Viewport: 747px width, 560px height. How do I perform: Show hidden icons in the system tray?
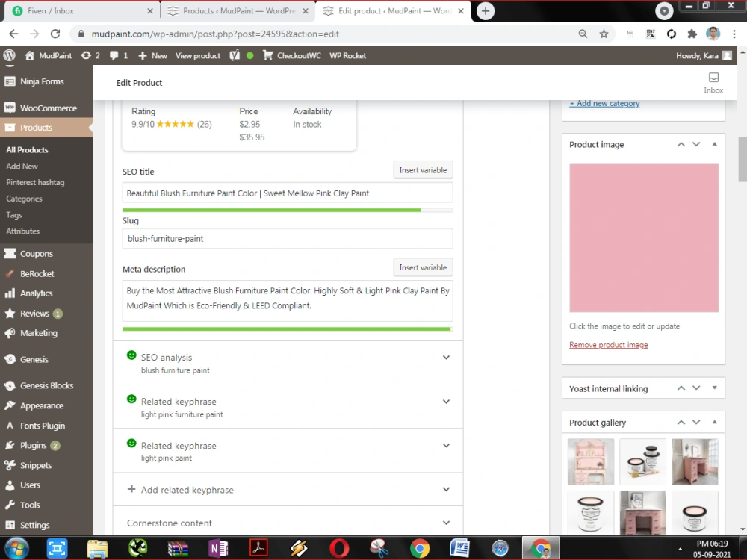tap(680, 549)
